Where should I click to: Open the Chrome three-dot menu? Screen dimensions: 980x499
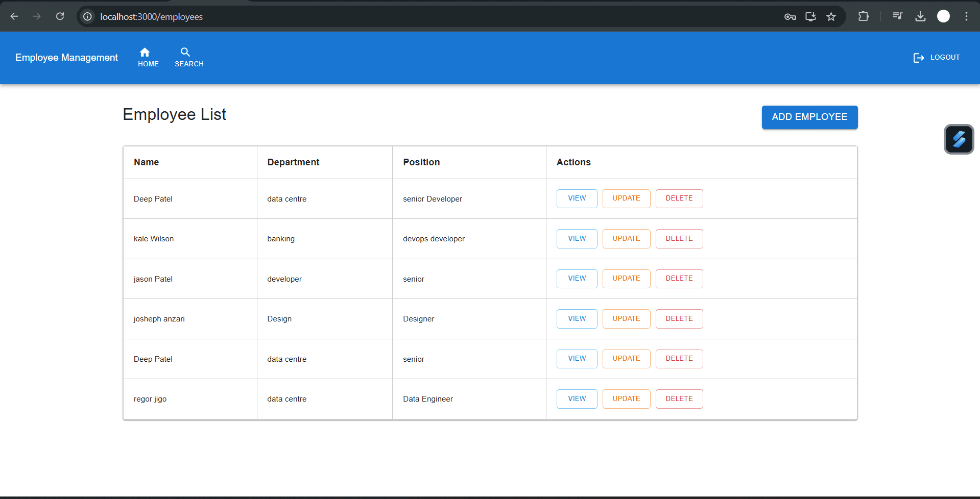pos(966,16)
